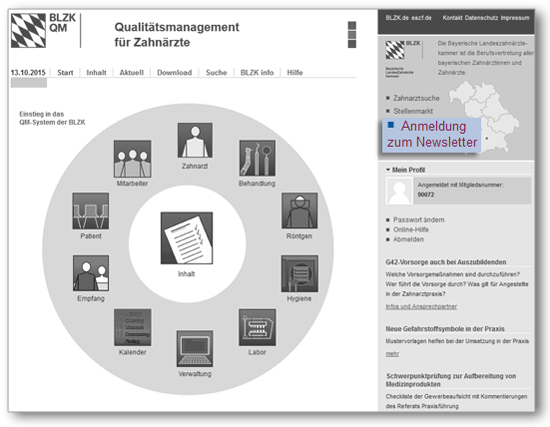Viewport: 550px width, 427px height.
Task: Click the Zahnarzt label text
Action: [x=195, y=166]
